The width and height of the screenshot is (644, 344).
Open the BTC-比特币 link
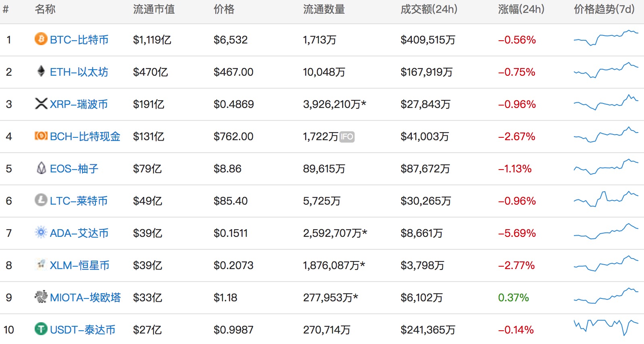pyautogui.click(x=79, y=40)
